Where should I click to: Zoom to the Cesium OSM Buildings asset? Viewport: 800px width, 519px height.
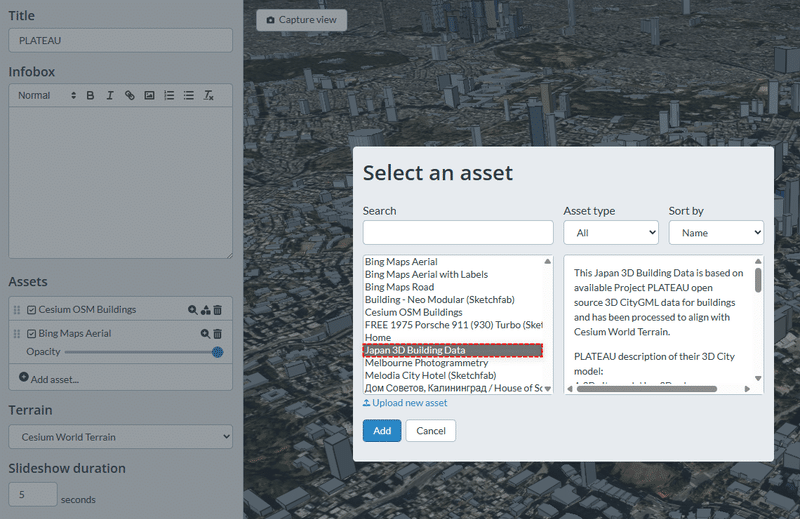click(192, 310)
